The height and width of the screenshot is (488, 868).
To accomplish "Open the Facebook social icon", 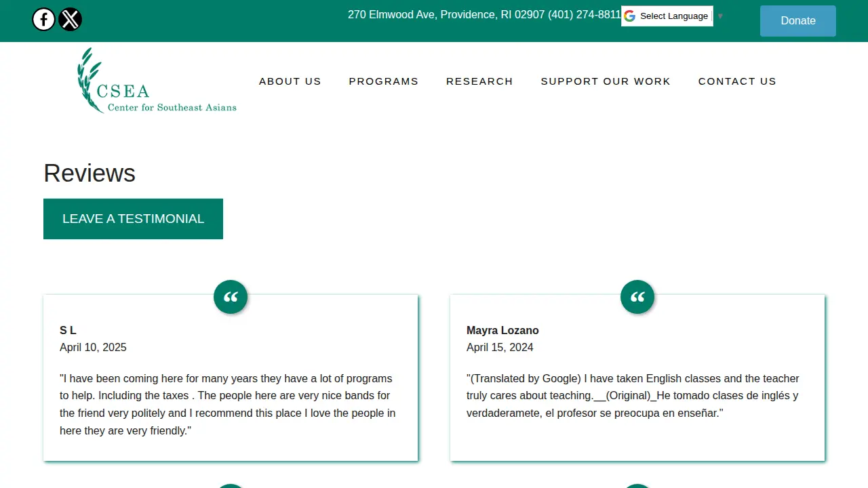I will (43, 20).
